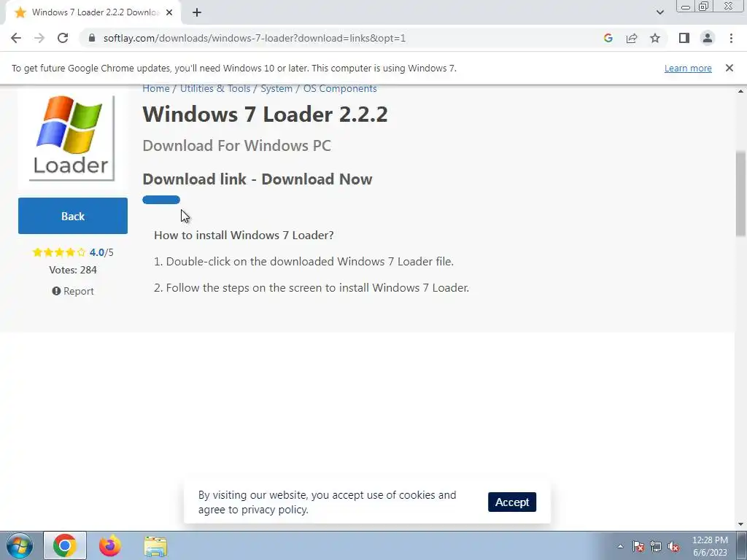The width and height of the screenshot is (747, 560).
Task: Expand the tab search chevron
Action: (x=659, y=12)
